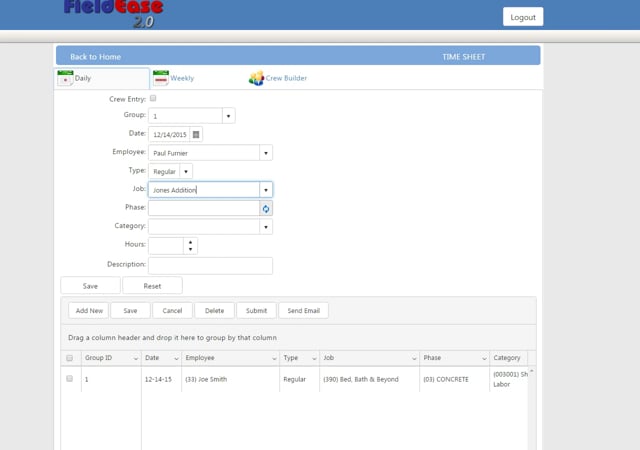640x450 pixels.
Task: Click the form Save button above the grid
Action: pyautogui.click(x=90, y=286)
